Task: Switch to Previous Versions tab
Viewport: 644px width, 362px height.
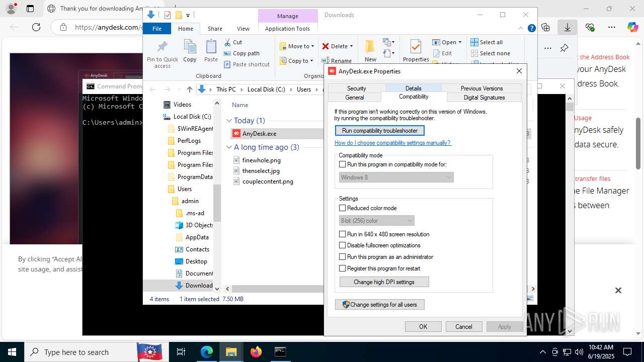Action: click(x=481, y=88)
